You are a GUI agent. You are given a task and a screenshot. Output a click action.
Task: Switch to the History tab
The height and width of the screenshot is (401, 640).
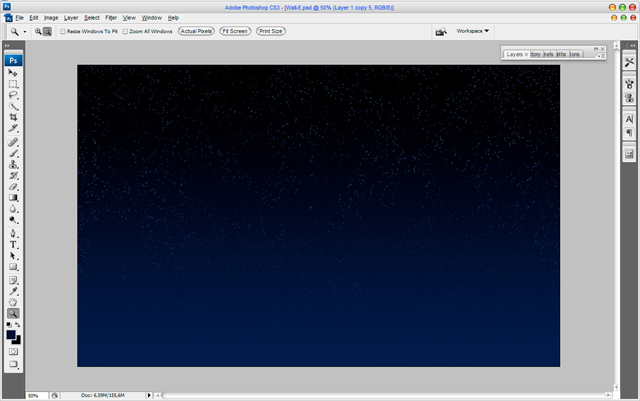pyautogui.click(x=536, y=54)
